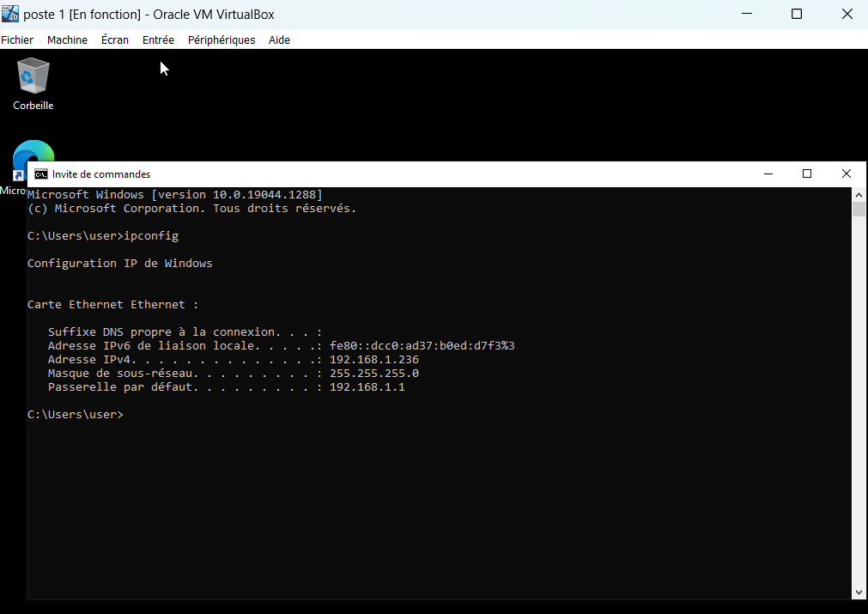Select the Corbeille desktop icon

(33, 83)
